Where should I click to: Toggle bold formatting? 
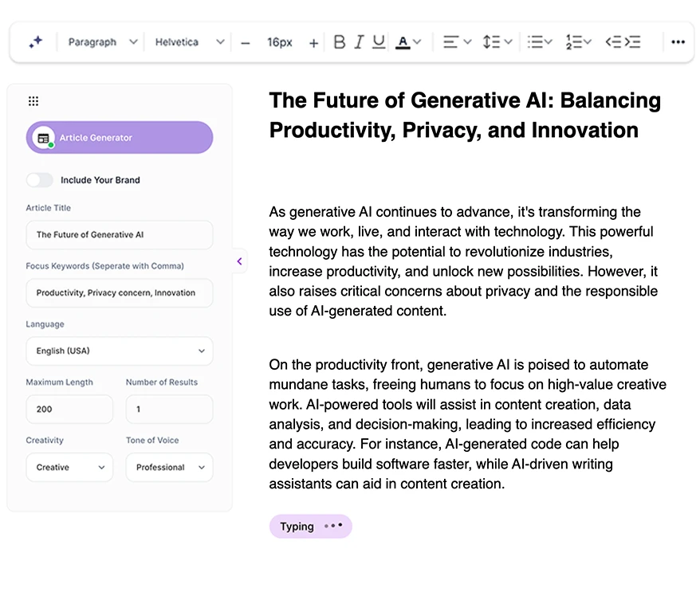tap(339, 42)
